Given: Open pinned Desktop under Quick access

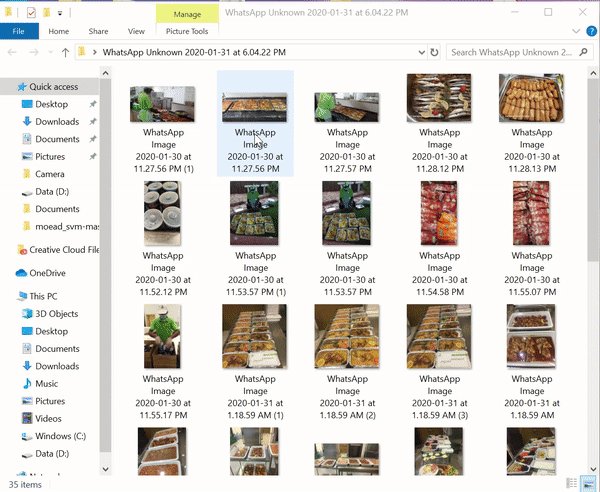Looking at the screenshot, I should click(51, 104).
